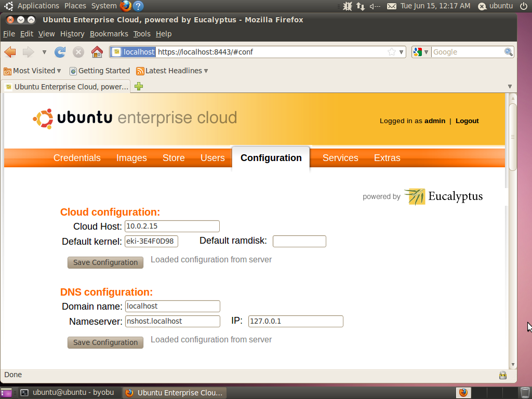The image size is (532, 399).
Task: Open the list all tabs dropdown
Action: click(x=510, y=87)
